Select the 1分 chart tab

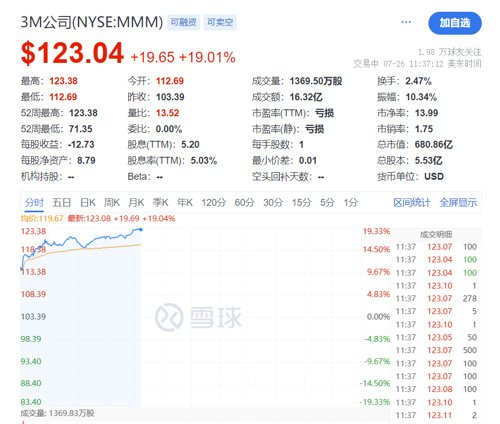tap(351, 202)
